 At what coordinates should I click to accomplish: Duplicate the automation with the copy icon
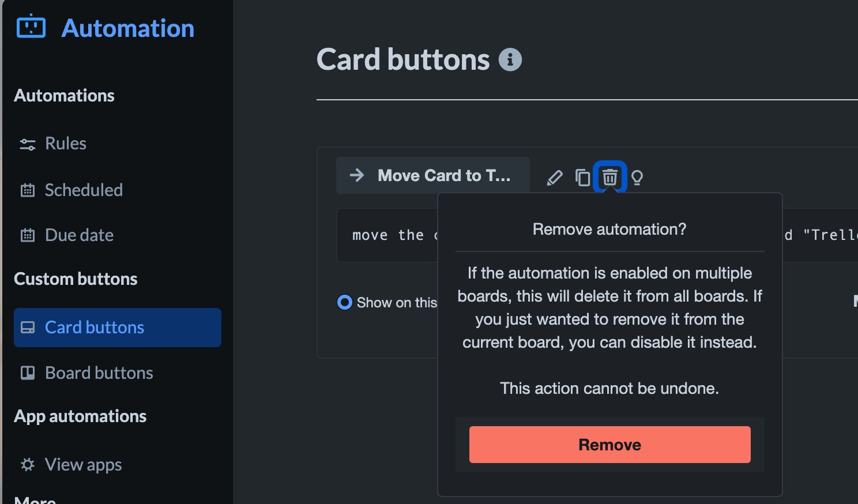581,176
